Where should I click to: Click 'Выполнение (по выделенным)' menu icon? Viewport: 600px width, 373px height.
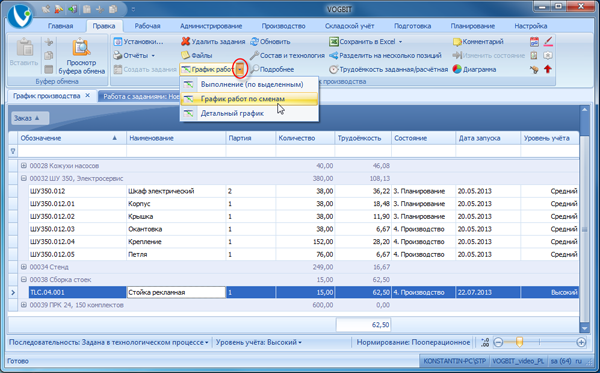point(188,84)
